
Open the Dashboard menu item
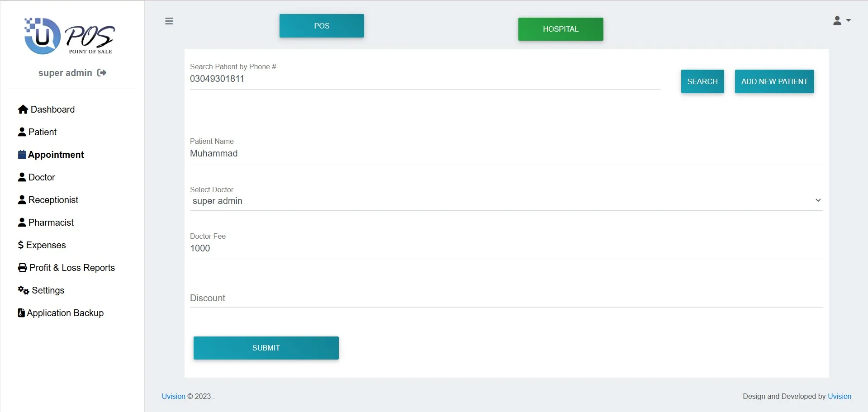(x=47, y=109)
